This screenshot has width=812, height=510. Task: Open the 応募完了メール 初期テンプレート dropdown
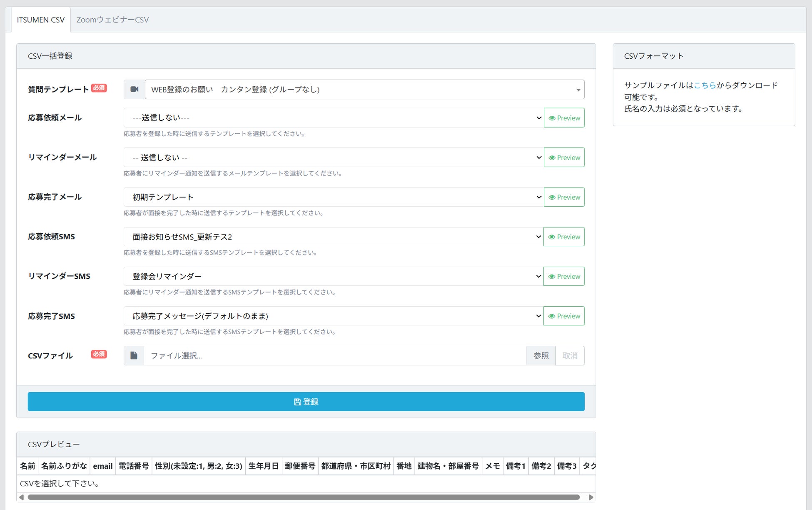(333, 197)
